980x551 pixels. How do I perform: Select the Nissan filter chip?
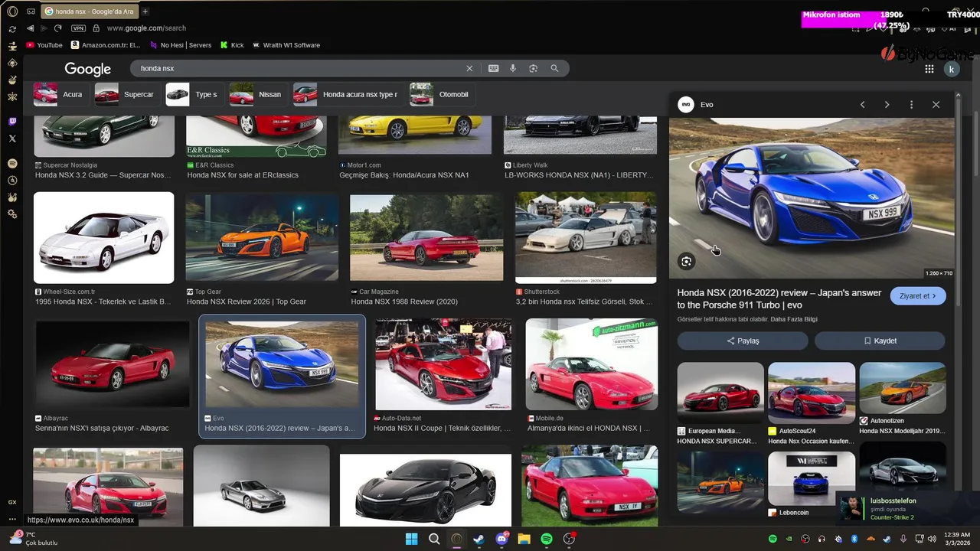257,94
